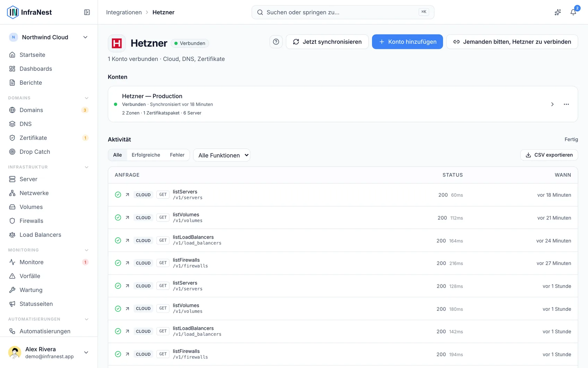Open Volumes in the sidebar

tap(49, 207)
